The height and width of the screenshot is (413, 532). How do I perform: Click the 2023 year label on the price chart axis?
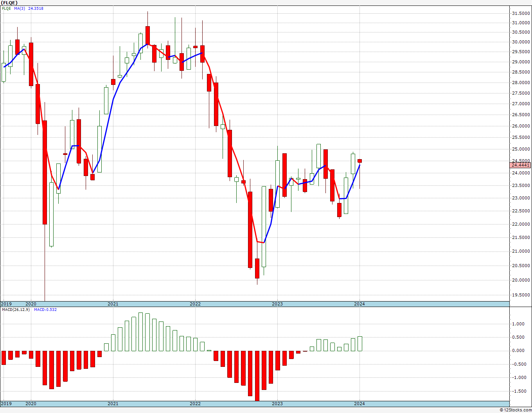[277, 304]
